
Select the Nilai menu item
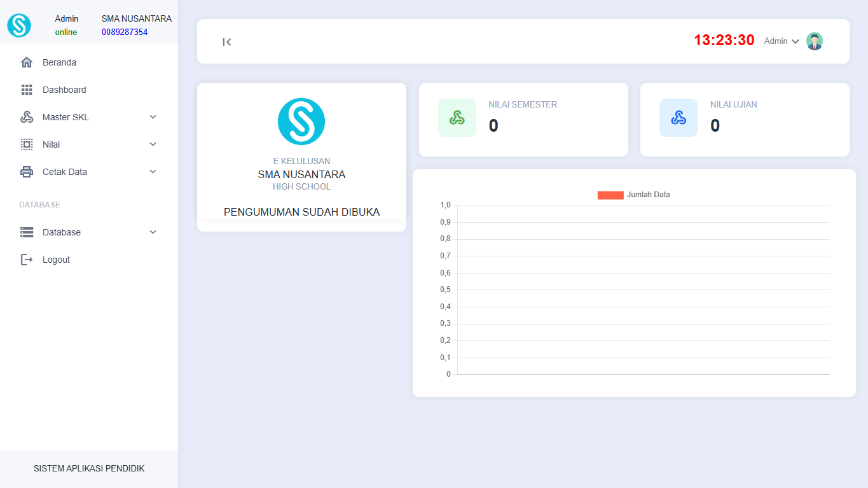tap(52, 144)
